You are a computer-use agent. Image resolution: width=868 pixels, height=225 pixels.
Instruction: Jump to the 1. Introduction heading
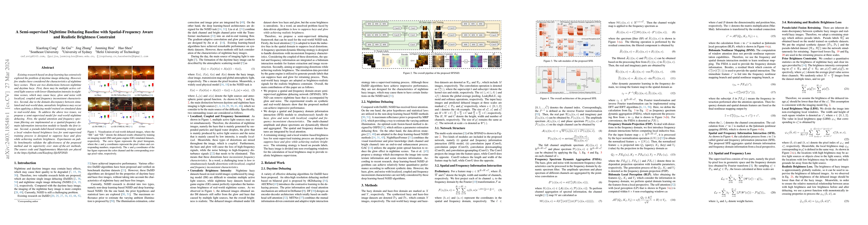25,163
